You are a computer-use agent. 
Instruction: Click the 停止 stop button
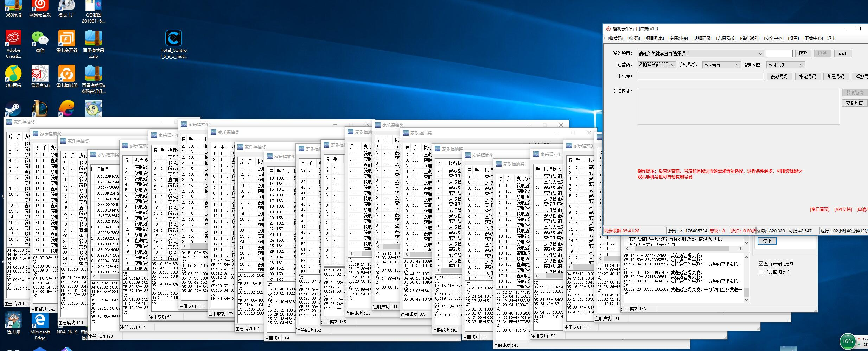767,241
